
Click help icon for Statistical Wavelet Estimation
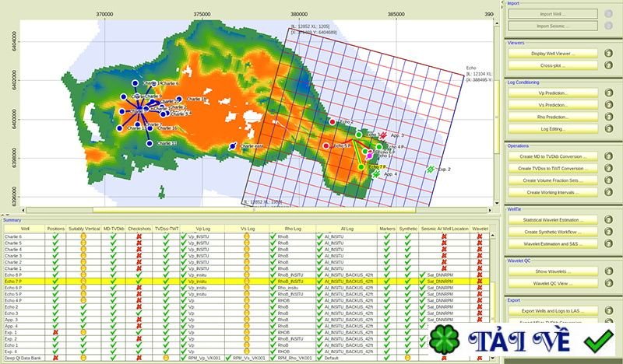tap(608, 219)
